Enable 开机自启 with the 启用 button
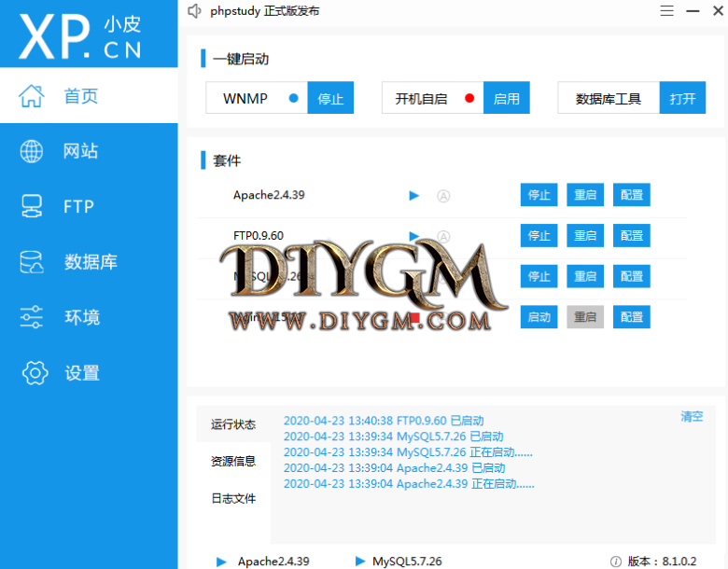728x569 pixels. pos(507,98)
